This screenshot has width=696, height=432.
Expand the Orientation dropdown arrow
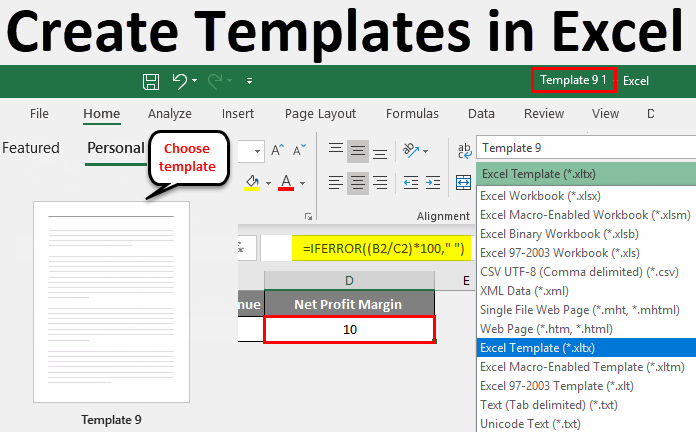(426, 151)
